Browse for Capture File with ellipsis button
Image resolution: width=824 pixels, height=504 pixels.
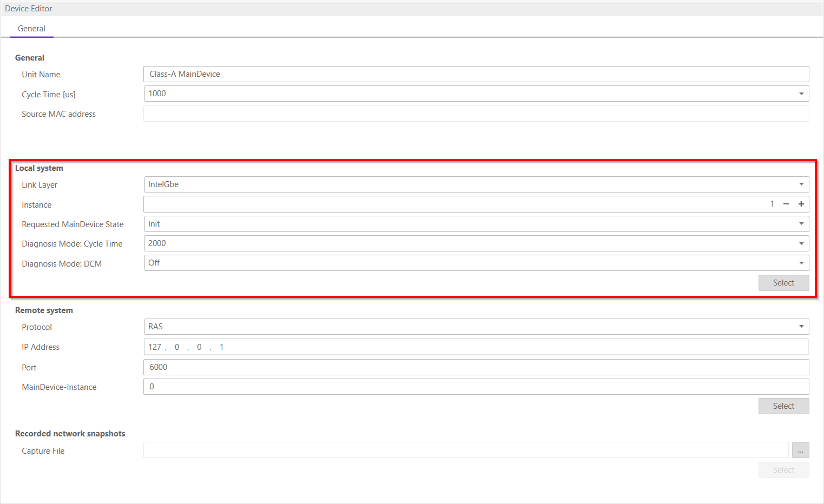pyautogui.click(x=800, y=450)
